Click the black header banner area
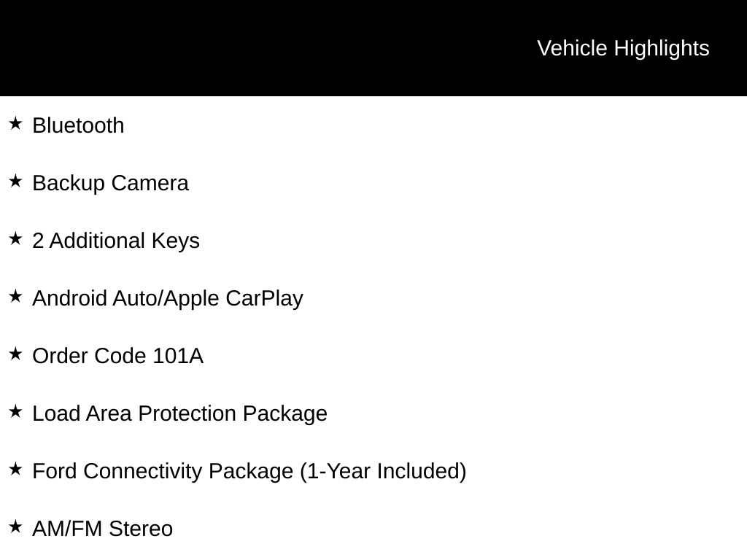The image size is (747, 560). pos(373,48)
